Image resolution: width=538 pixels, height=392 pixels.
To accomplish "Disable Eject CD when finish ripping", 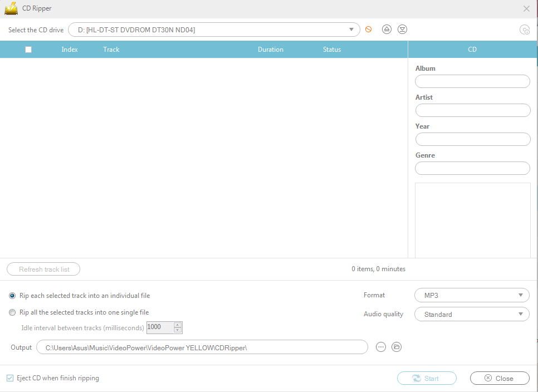I will [x=10, y=378].
